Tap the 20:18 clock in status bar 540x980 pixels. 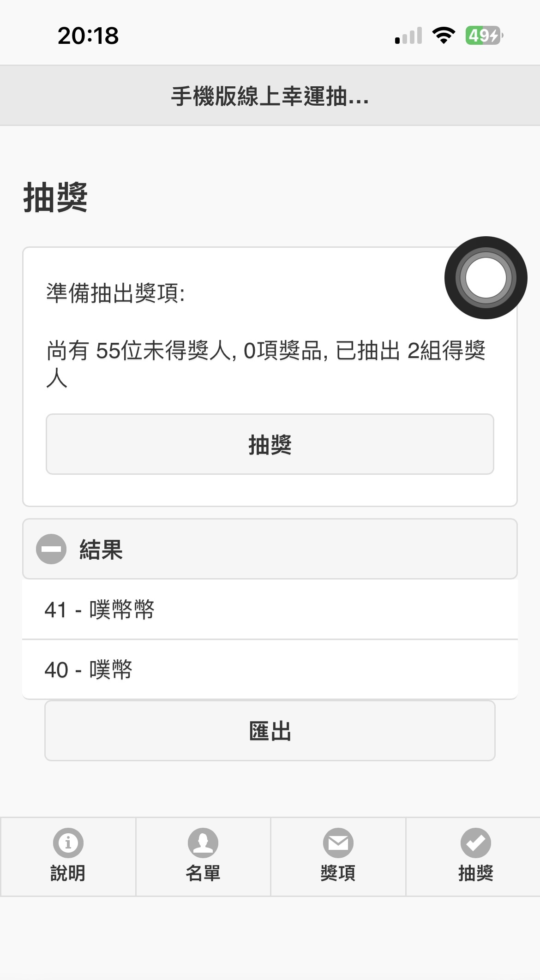pos(88,36)
